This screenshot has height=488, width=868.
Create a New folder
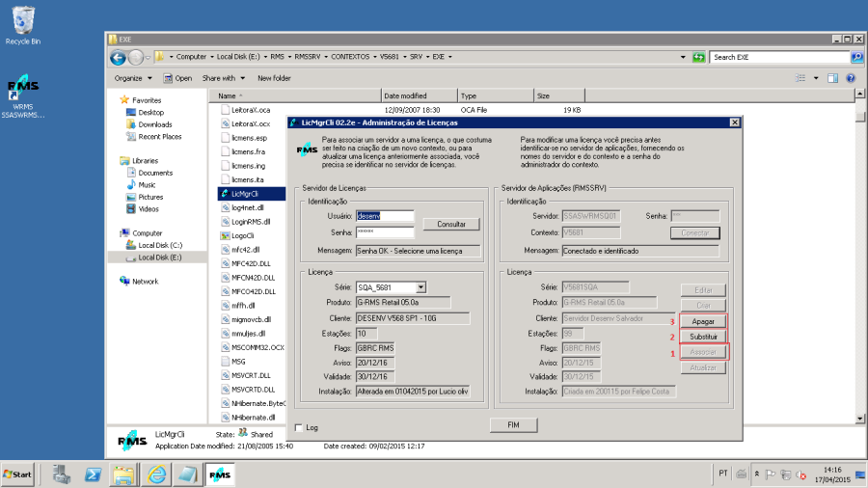tap(274, 78)
